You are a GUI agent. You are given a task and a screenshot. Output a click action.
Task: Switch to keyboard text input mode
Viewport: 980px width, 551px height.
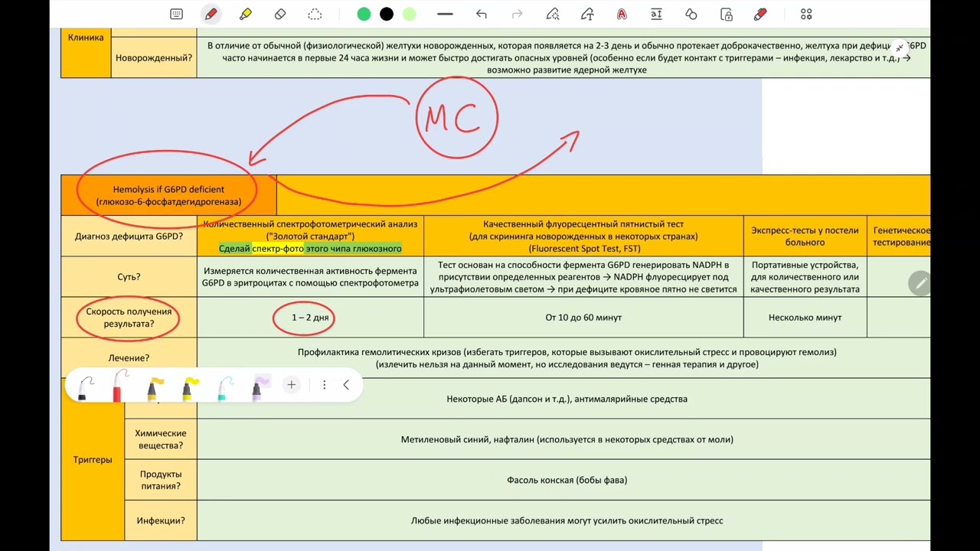coord(177,14)
